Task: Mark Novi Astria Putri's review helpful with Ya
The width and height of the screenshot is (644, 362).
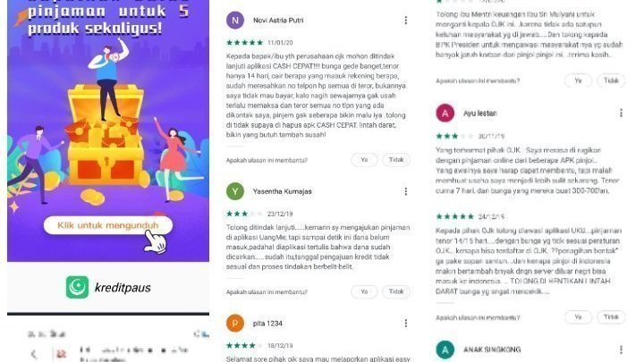Action: click(x=364, y=160)
